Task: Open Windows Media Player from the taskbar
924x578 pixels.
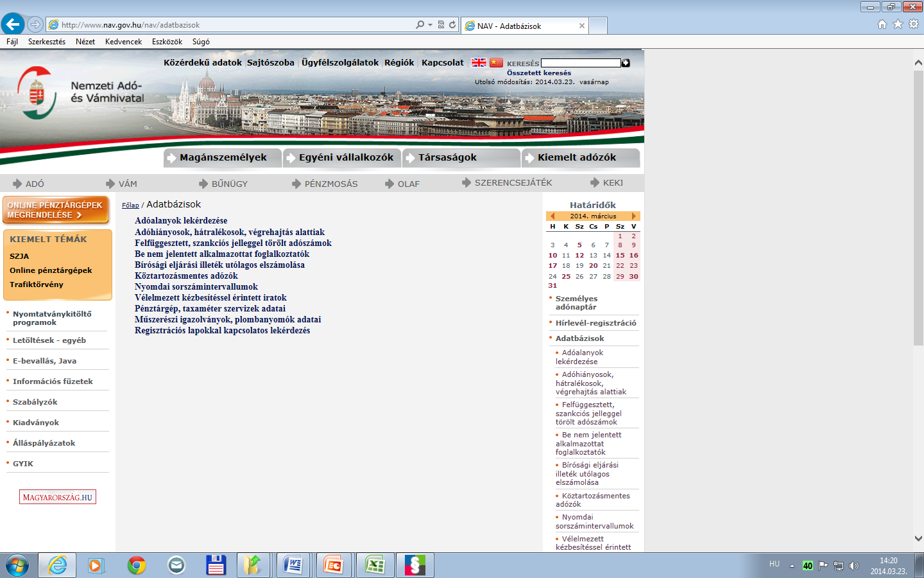Action: 96,565
